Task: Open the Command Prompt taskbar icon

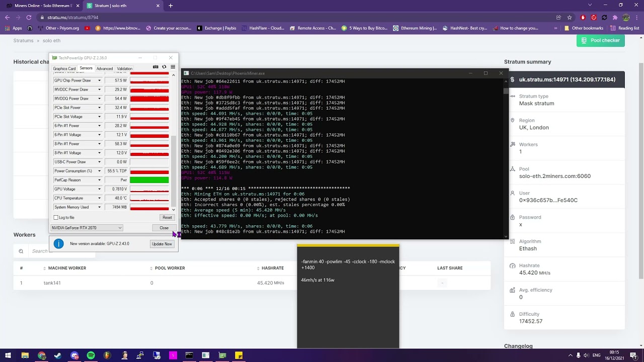Action: click(x=189, y=355)
